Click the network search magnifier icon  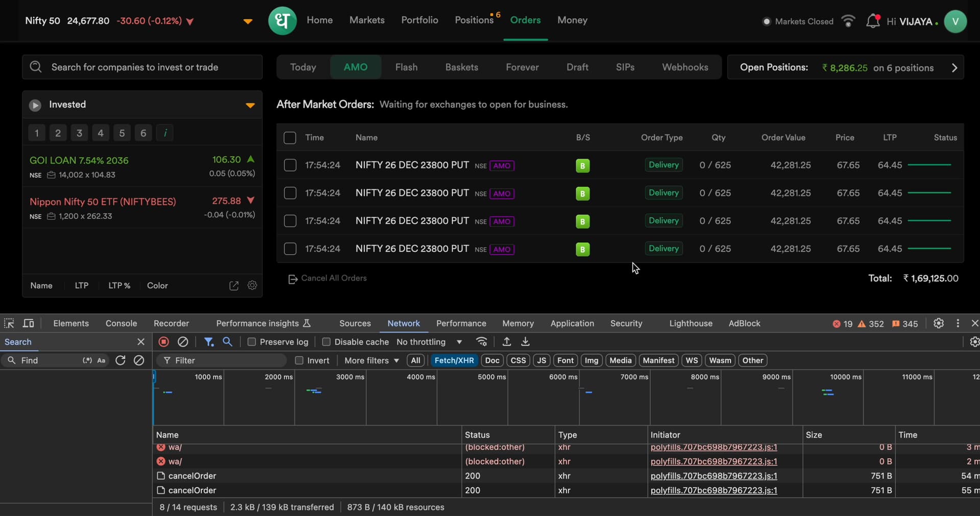click(x=228, y=341)
